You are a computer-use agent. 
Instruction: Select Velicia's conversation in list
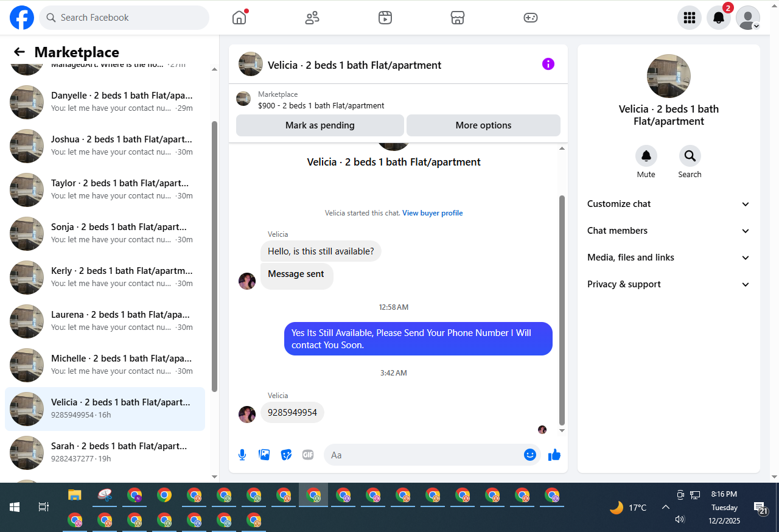click(x=105, y=408)
